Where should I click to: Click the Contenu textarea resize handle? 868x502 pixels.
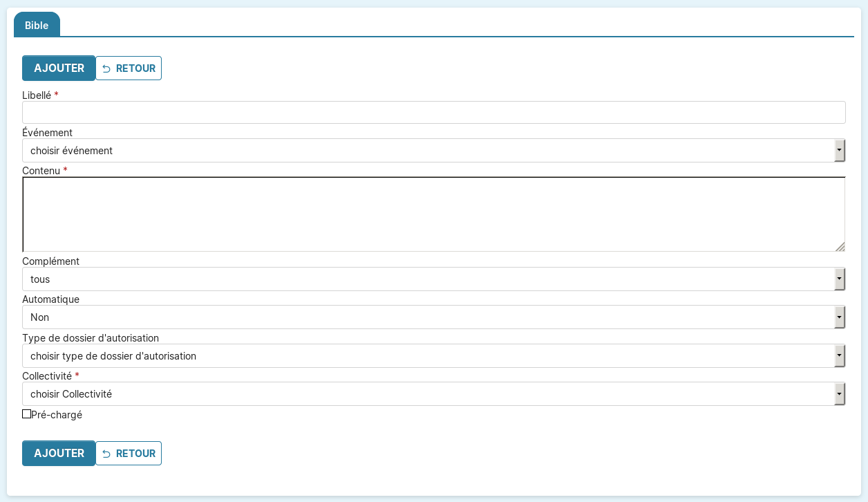click(840, 247)
